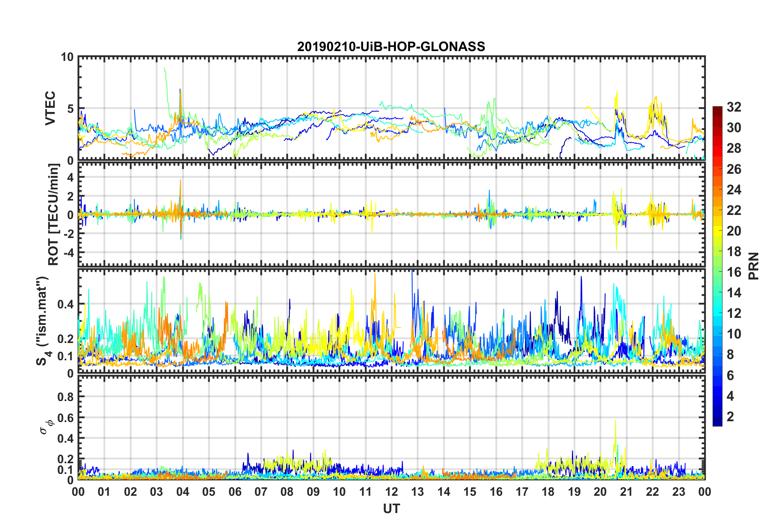Screen dimensions: 783x532
Task: Select the ROT [TECU/min] axis label
Action: point(54,215)
